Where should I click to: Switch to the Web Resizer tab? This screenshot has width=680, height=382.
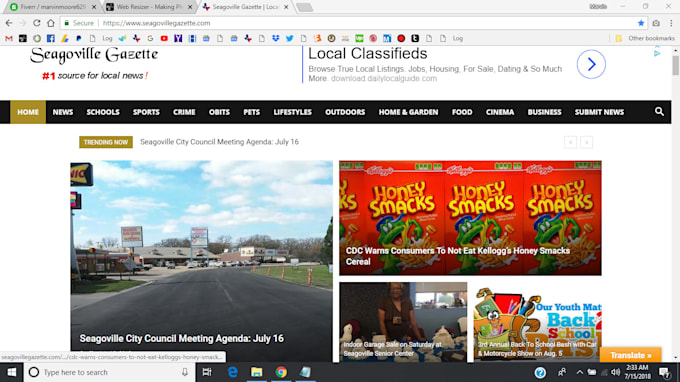(149, 7)
